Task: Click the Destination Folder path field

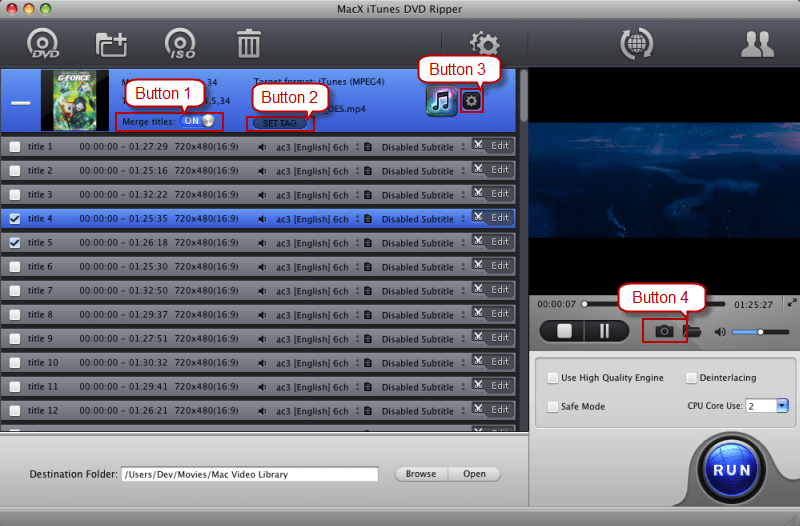Action: coord(249,474)
